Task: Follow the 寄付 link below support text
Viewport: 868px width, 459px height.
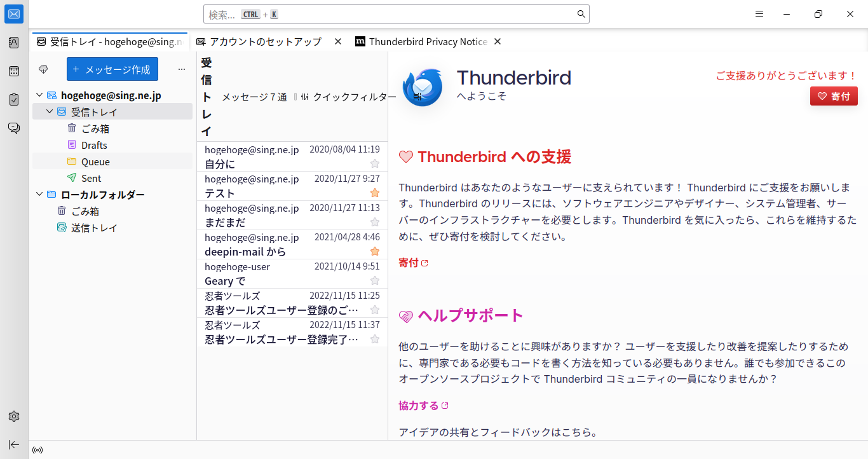Action: pos(414,263)
